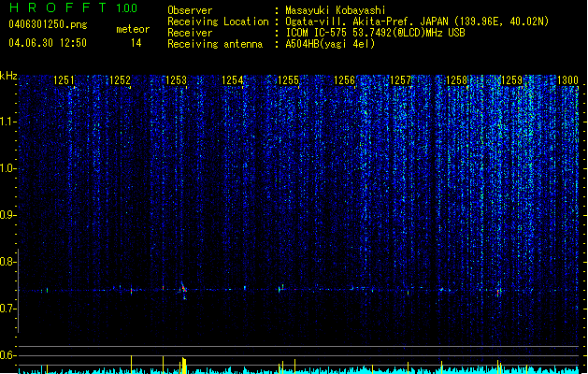Click the strong meteor echo just after 1253
The width and height of the screenshot is (588, 374).
pos(184,290)
